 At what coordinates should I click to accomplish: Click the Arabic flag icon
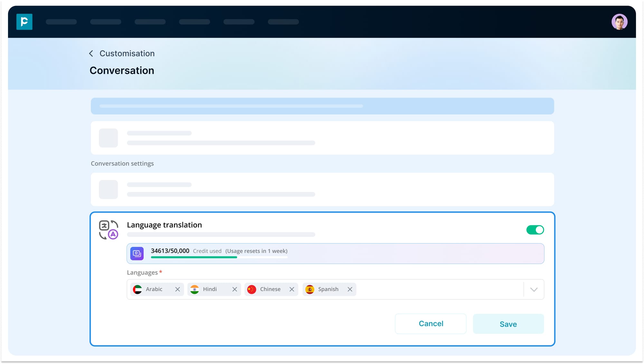[137, 290]
